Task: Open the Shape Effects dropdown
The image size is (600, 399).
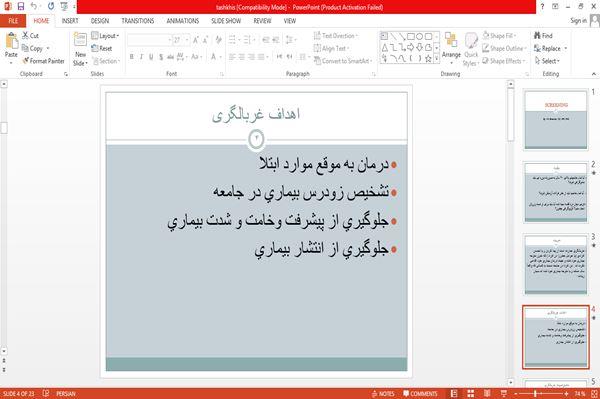Action: [x=504, y=61]
